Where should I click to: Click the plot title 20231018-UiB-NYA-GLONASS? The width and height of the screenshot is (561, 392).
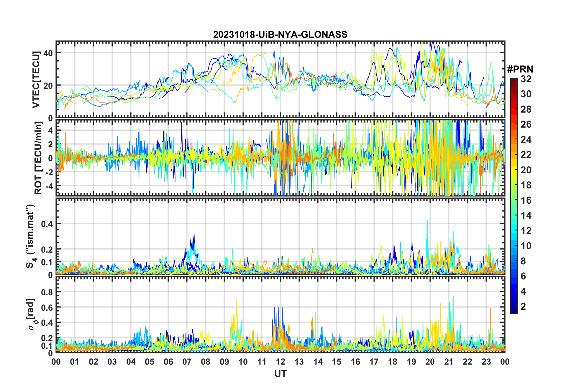coord(280,35)
